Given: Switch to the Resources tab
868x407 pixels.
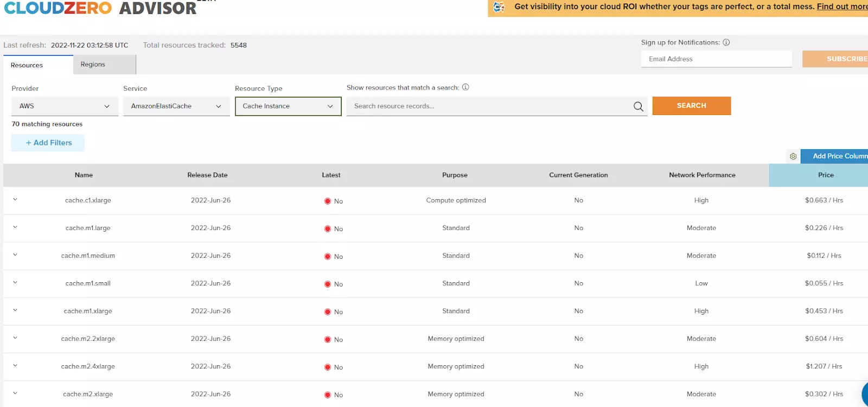Looking at the screenshot, I should coord(38,65).
